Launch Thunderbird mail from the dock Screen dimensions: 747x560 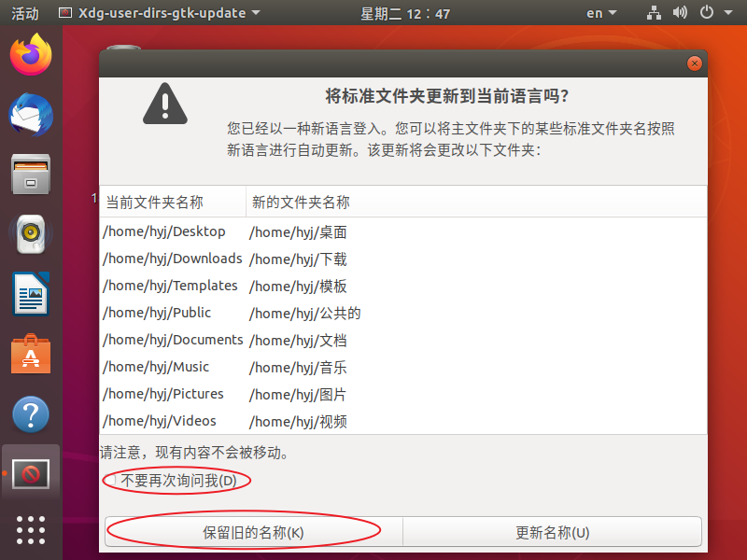pos(31,115)
